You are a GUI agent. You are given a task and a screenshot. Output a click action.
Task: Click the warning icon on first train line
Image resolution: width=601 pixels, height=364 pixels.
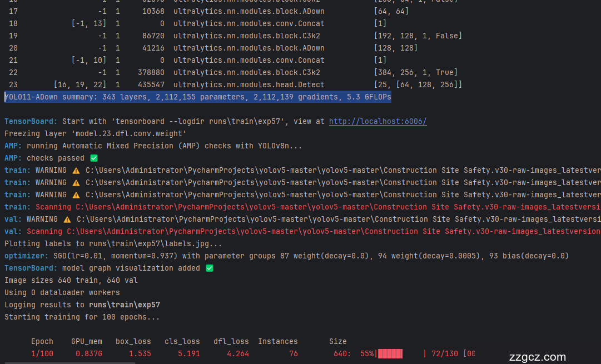coord(76,170)
